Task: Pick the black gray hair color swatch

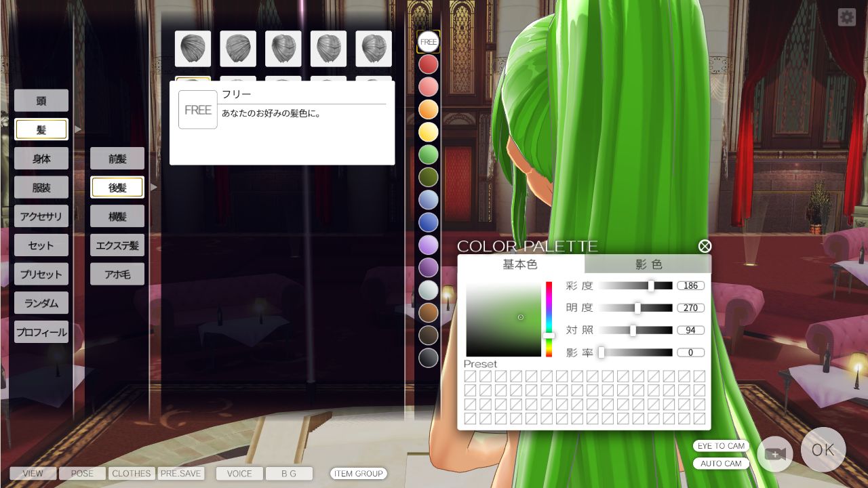Action: (x=429, y=358)
